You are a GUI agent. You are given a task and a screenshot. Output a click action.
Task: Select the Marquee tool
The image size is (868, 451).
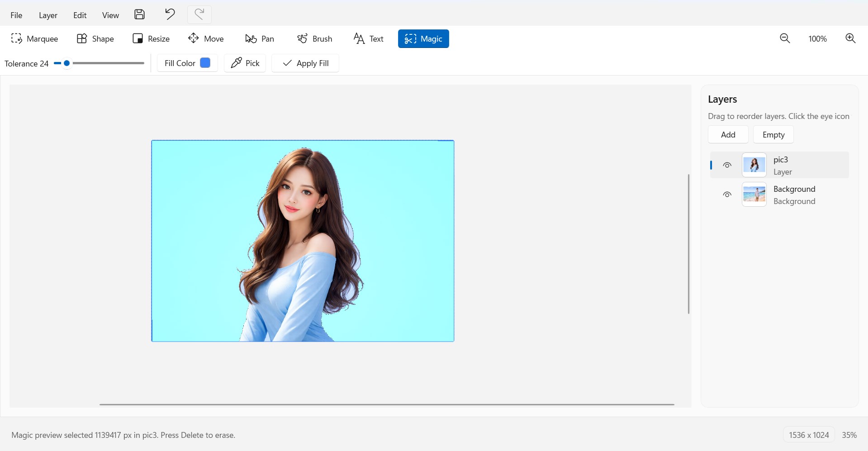click(35, 38)
